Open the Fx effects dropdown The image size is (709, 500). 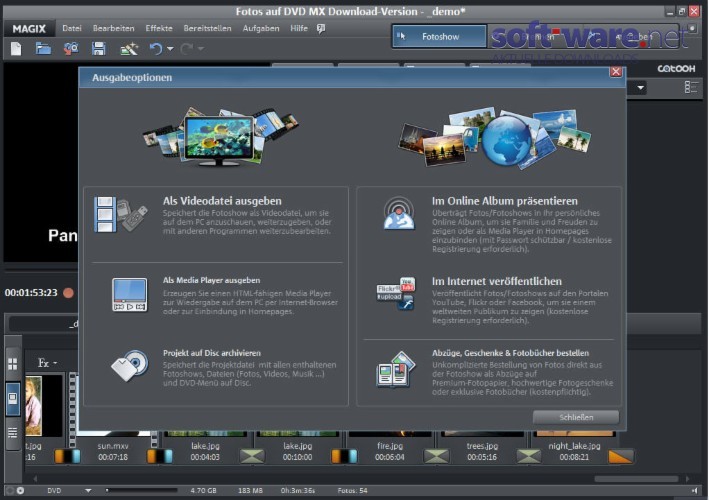click(47, 363)
